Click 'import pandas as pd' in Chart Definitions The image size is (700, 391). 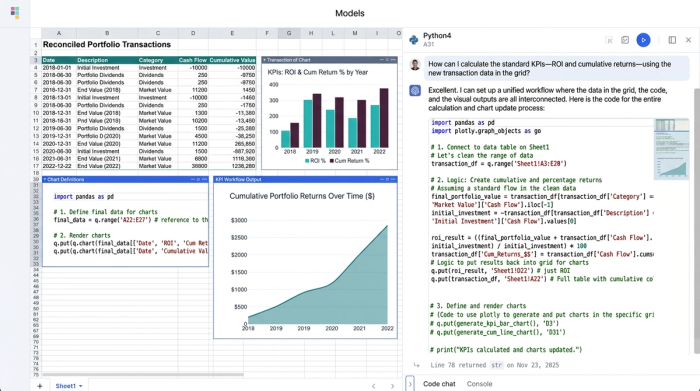(x=83, y=196)
